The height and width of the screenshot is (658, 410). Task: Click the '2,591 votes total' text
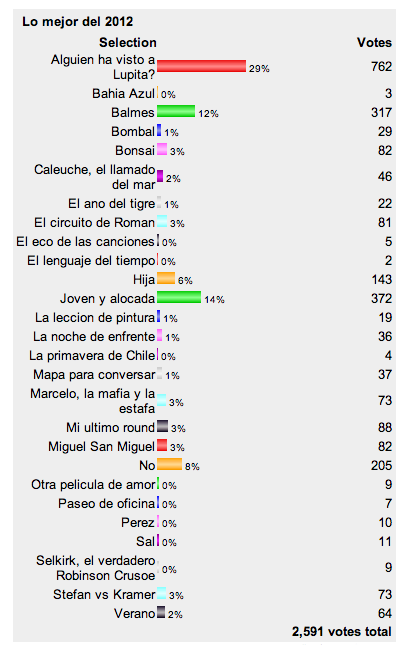click(x=342, y=632)
